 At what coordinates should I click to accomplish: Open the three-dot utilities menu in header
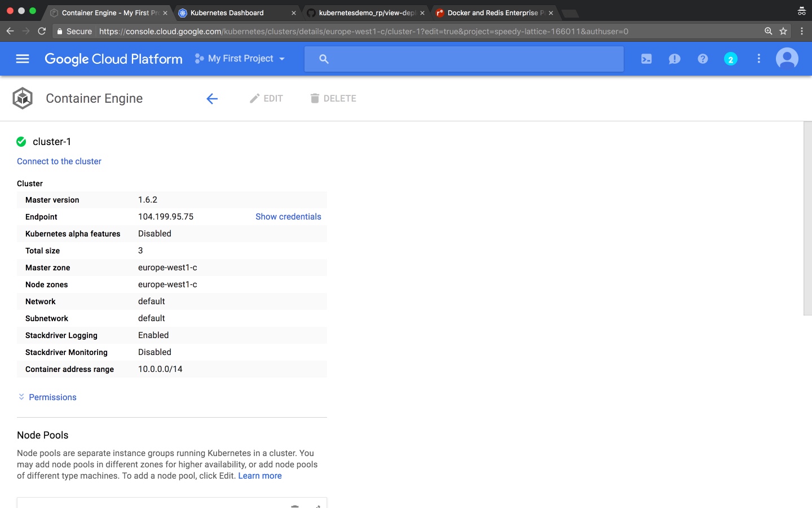759,59
